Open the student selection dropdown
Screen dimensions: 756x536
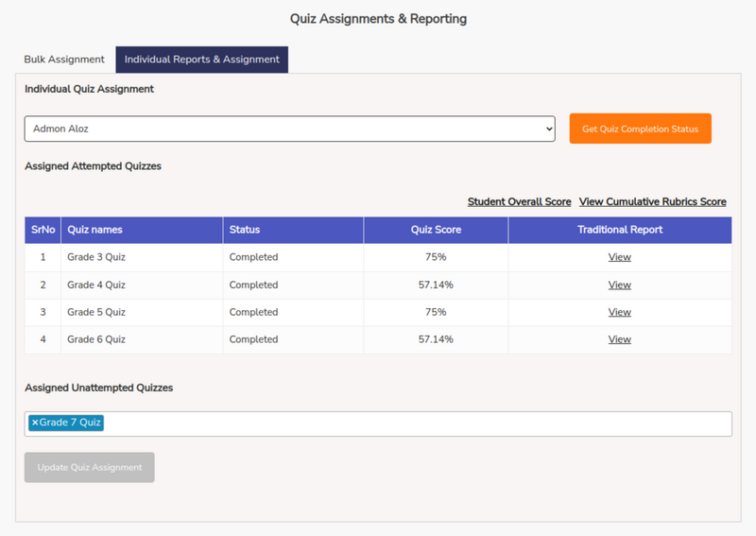289,129
